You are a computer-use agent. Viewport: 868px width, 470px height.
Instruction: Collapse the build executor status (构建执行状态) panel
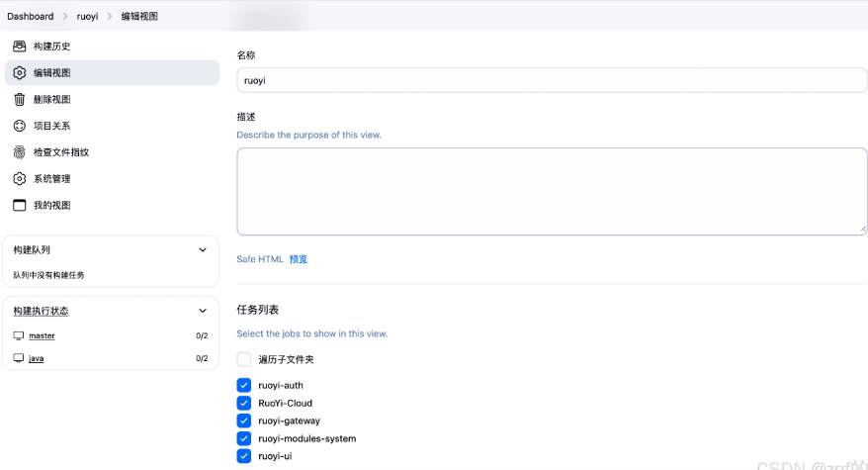(x=203, y=311)
